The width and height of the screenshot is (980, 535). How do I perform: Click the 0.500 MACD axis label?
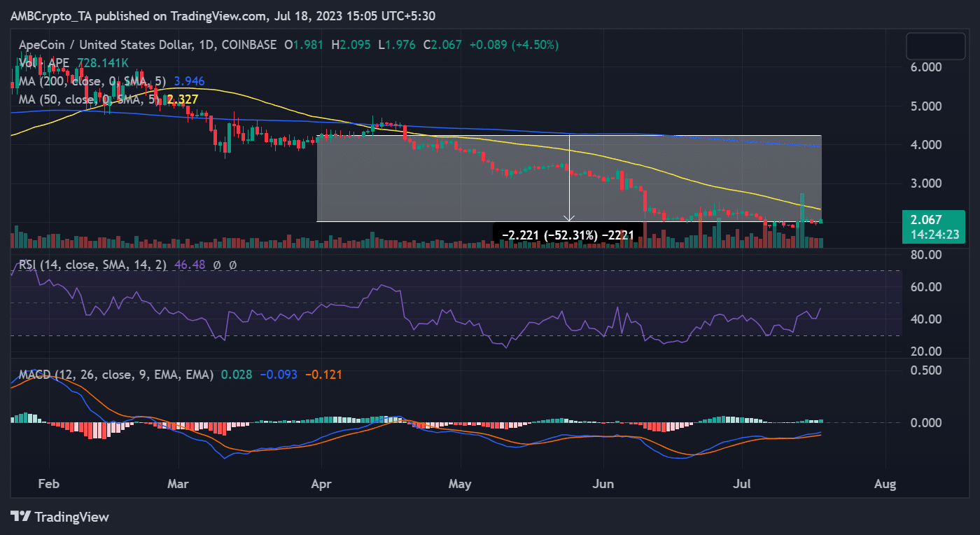click(925, 370)
